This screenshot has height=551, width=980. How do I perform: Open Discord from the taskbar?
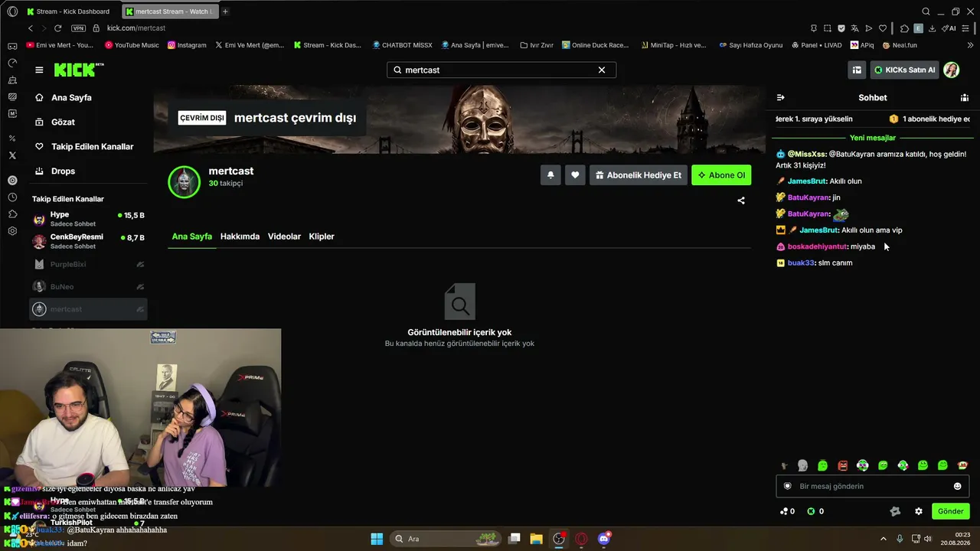coord(604,539)
